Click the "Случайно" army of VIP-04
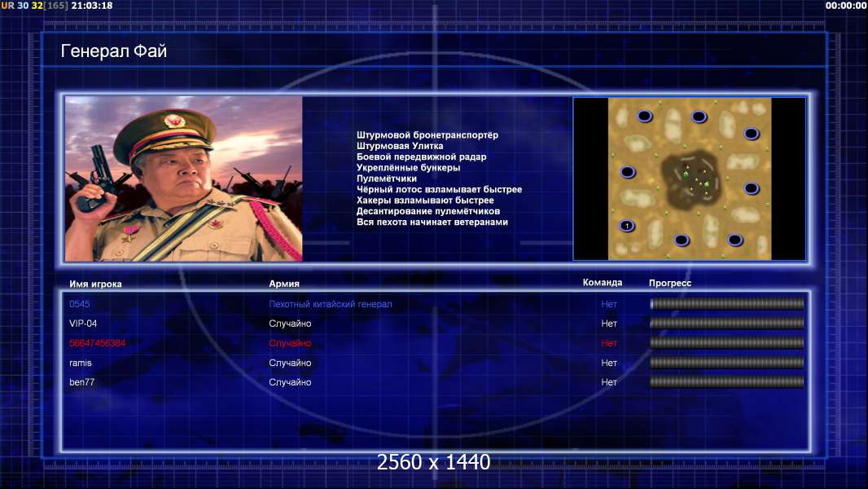Viewport: 868px width, 489px height. coord(290,324)
